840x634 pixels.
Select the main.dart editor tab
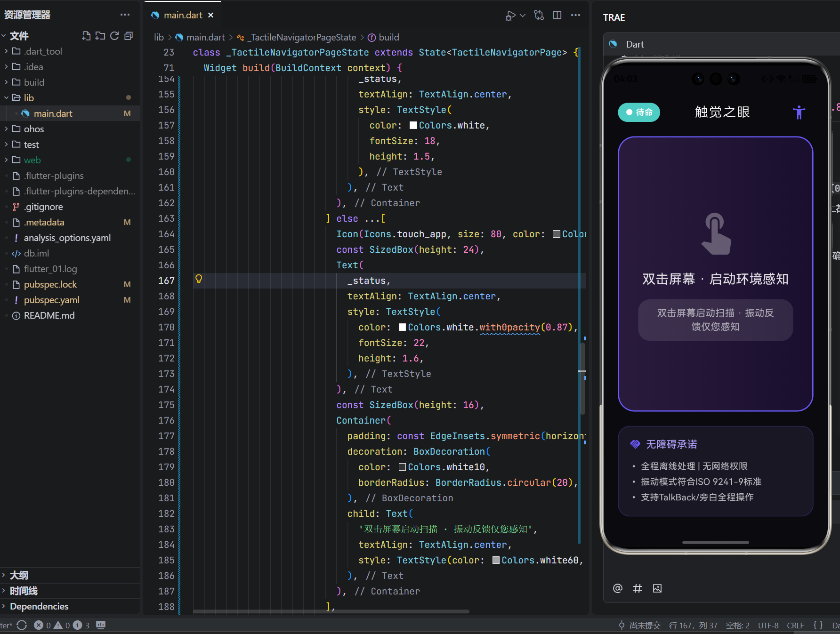182,15
